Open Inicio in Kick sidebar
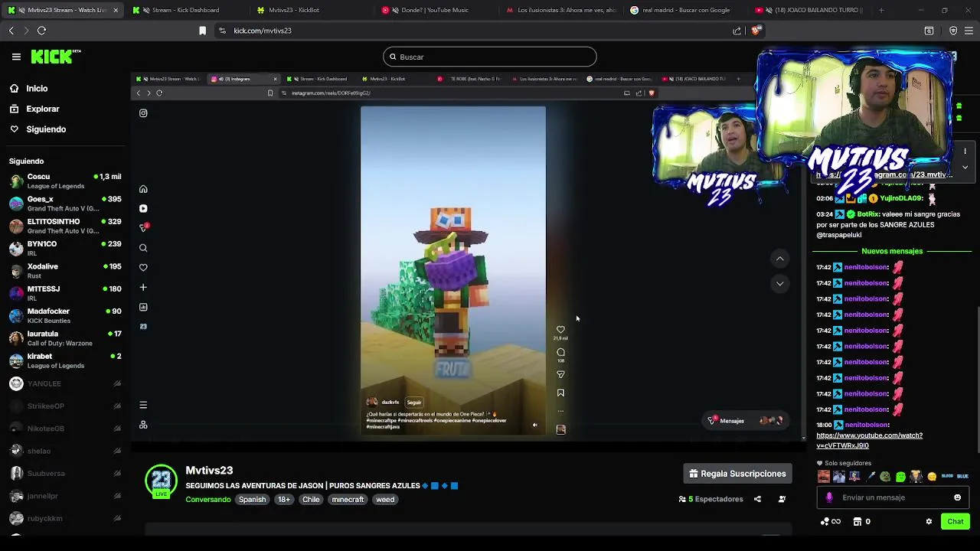 click(x=37, y=89)
